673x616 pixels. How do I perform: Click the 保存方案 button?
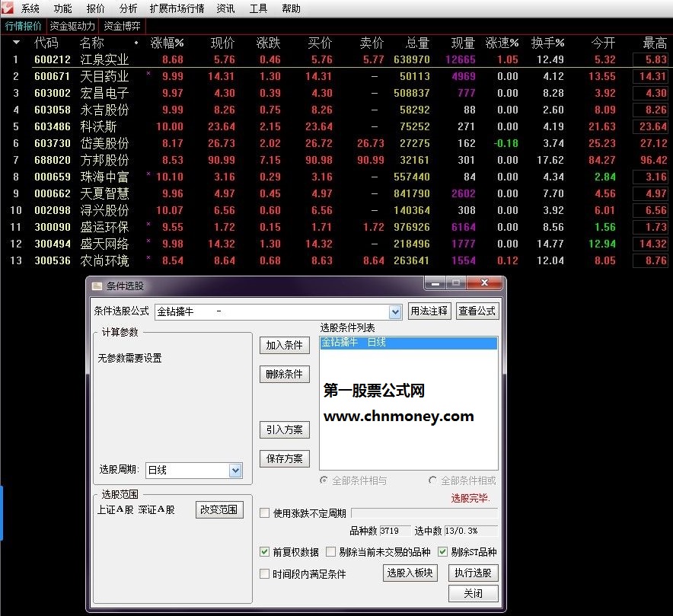(x=285, y=459)
